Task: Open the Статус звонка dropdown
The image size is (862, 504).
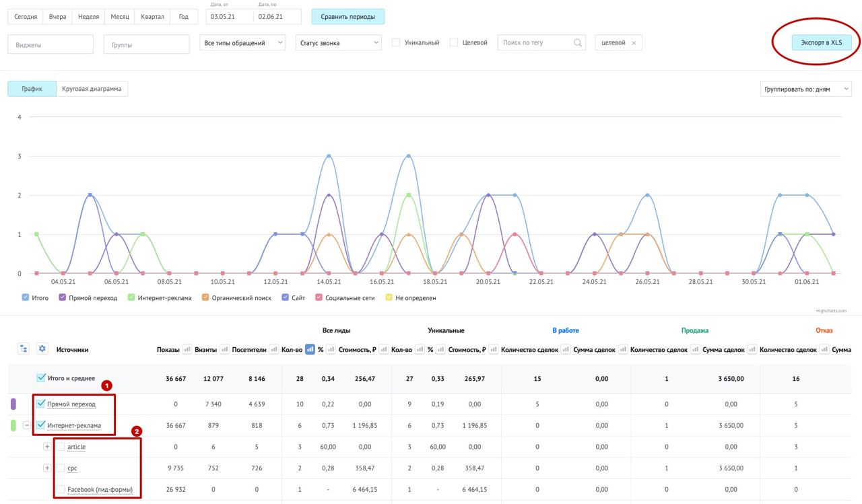Action: [x=339, y=43]
